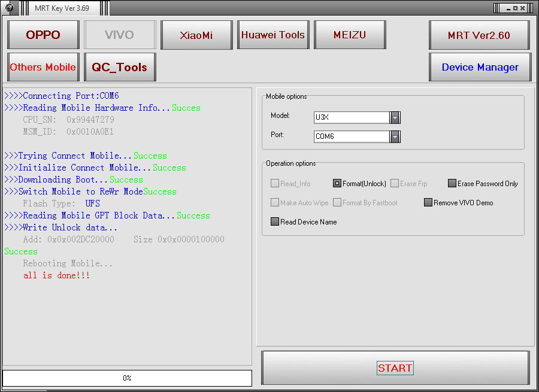This screenshot has width=539, height=392.
Task: Select the MRT Key Ver 3.69 title tab
Action: [x=62, y=8]
